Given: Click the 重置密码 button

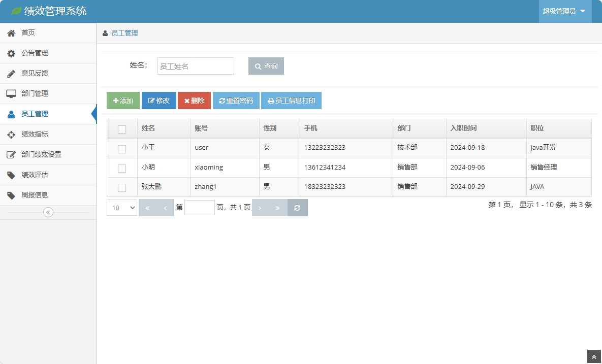Looking at the screenshot, I should [236, 101].
